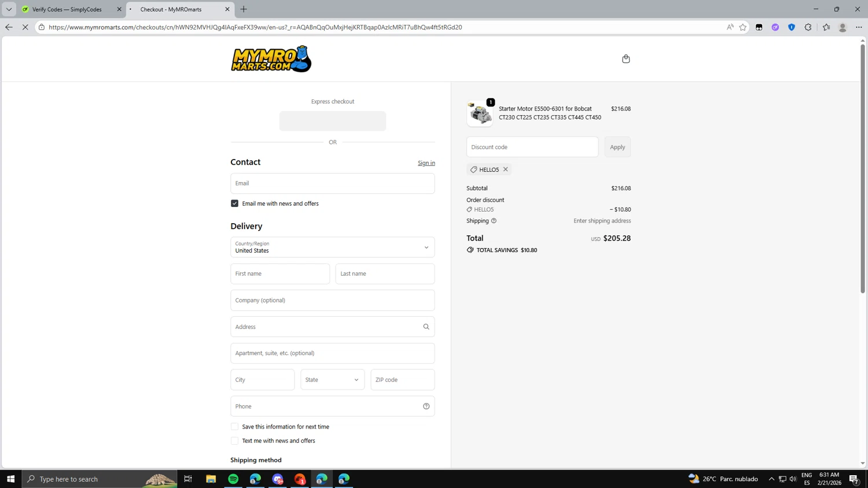Open the purple Copilot extension icon

[775, 27]
